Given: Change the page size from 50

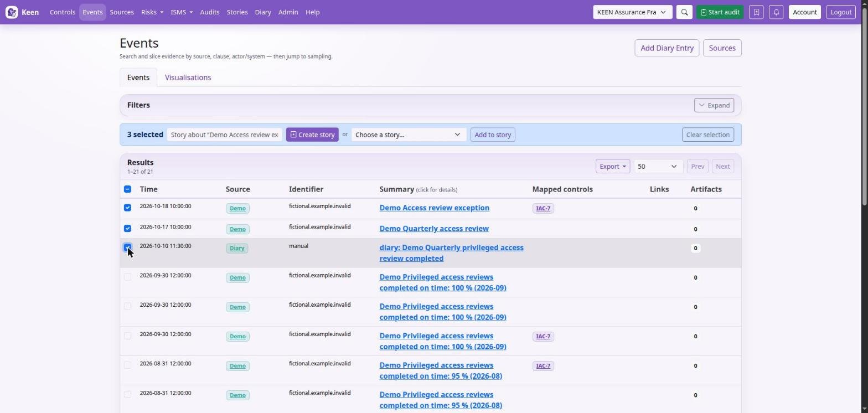Looking at the screenshot, I should point(658,167).
